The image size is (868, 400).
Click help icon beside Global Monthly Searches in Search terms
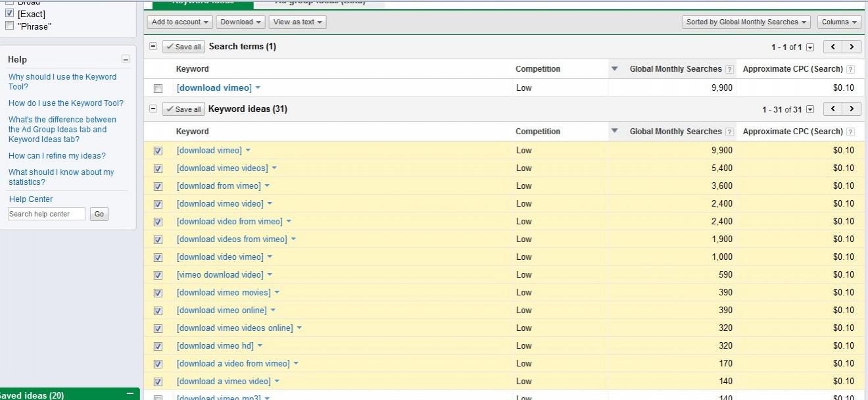click(x=729, y=69)
